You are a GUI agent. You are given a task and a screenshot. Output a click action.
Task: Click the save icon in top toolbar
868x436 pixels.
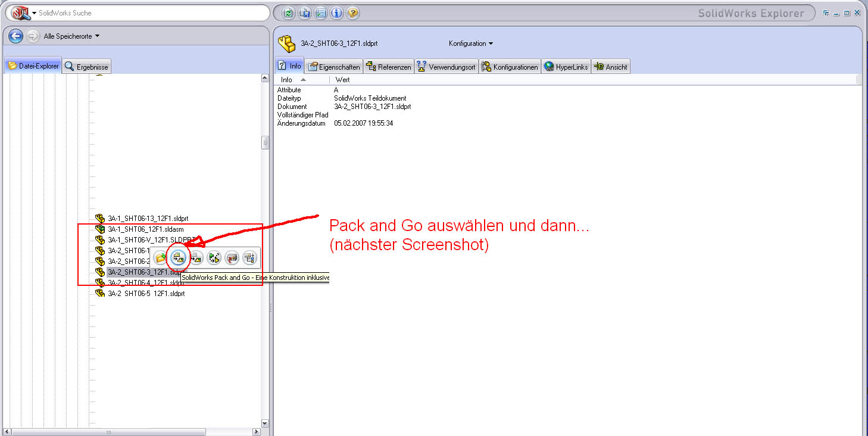pos(305,13)
